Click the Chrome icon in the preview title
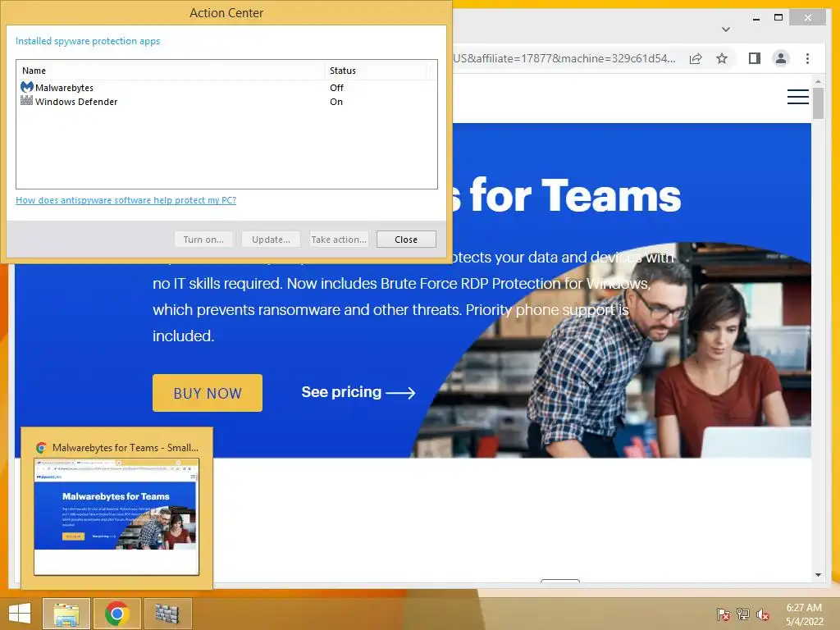The height and width of the screenshot is (630, 840). [41, 448]
